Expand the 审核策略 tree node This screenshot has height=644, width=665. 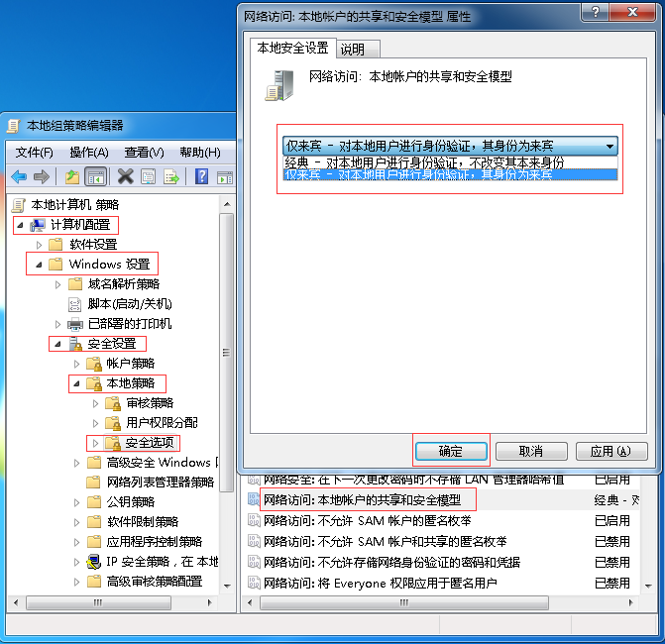click(96, 403)
